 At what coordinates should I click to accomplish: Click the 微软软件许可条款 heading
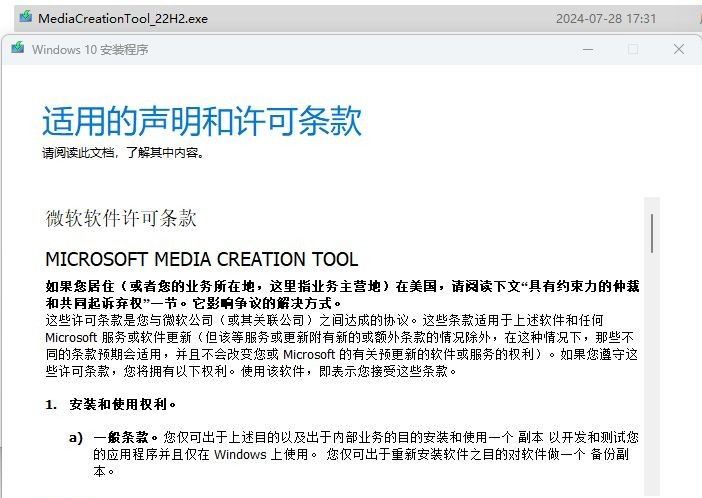(x=121, y=218)
